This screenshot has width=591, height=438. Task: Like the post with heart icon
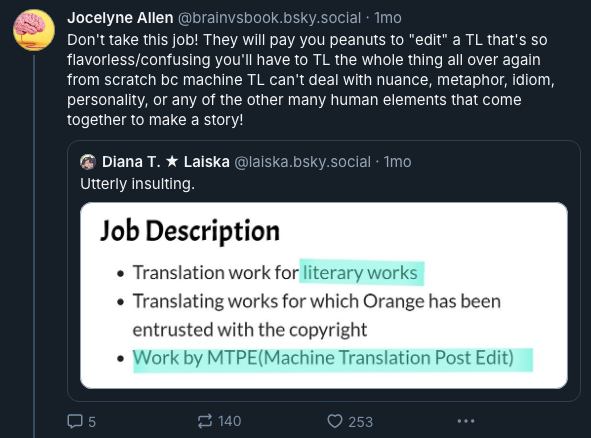point(335,421)
